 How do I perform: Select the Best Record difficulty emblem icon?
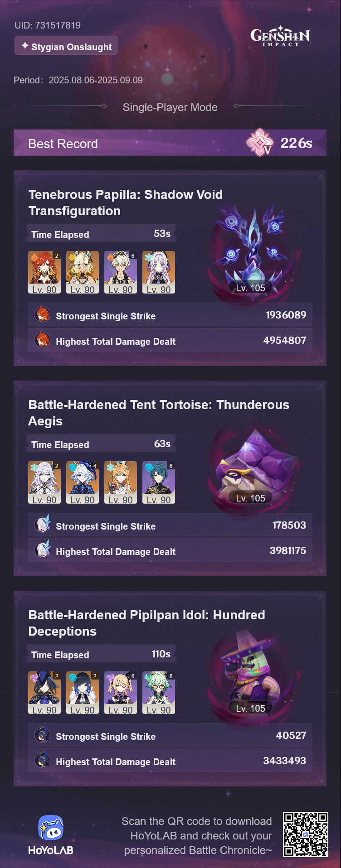[x=260, y=142]
